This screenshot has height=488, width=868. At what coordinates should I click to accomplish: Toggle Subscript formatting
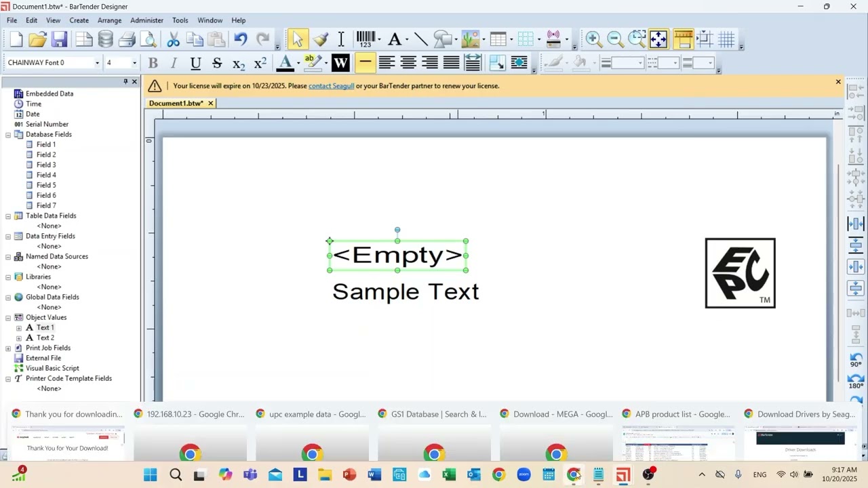(239, 63)
